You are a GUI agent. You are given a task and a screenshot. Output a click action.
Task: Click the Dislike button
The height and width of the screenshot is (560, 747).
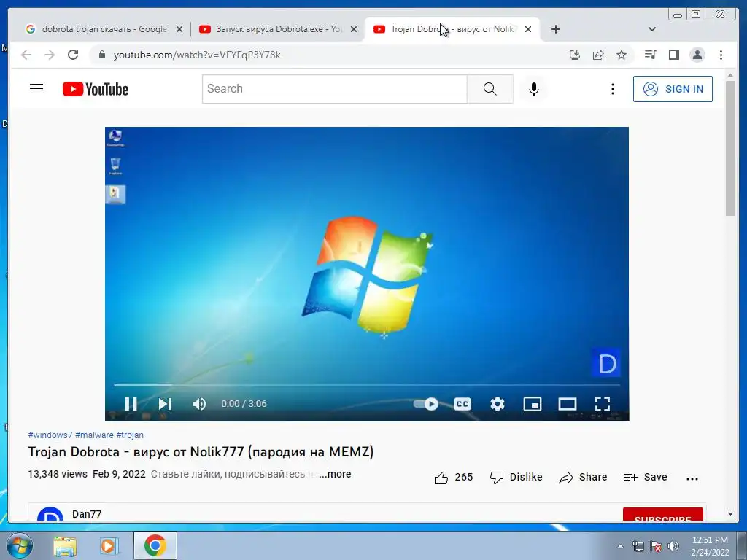[516, 477]
